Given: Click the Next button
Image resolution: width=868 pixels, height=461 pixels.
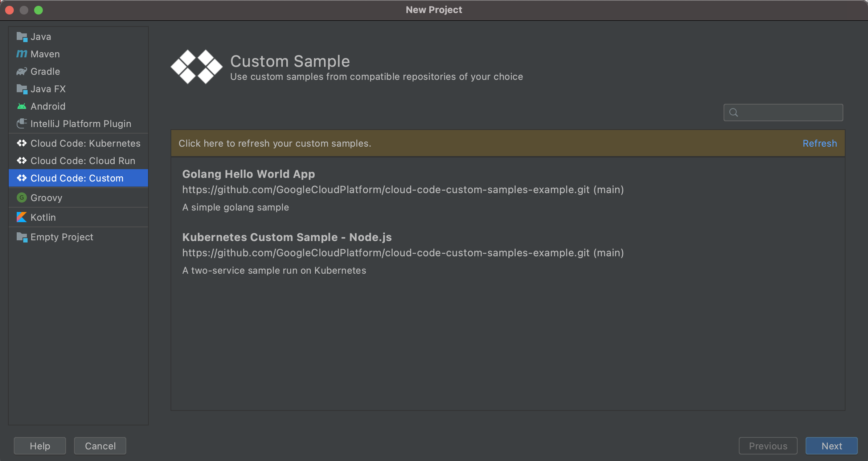Looking at the screenshot, I should [x=831, y=446].
